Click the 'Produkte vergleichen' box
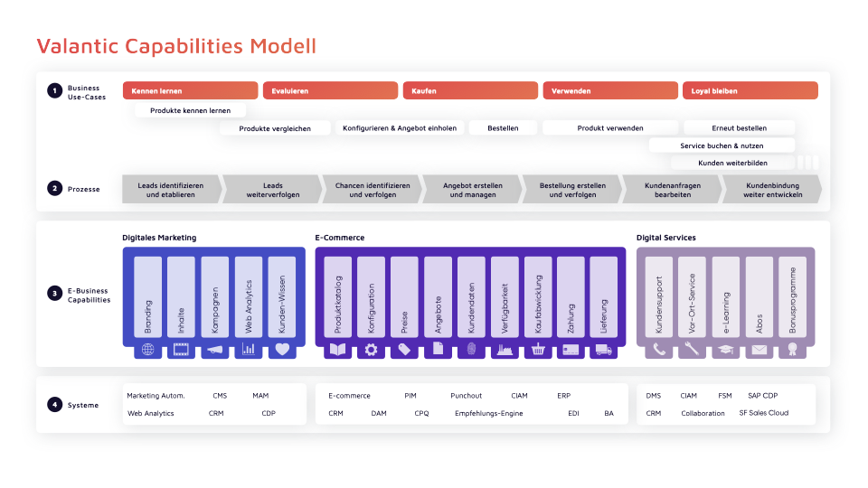 click(x=275, y=128)
